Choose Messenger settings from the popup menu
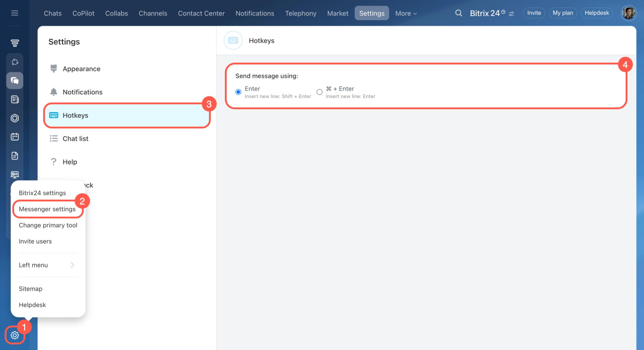 click(x=47, y=209)
